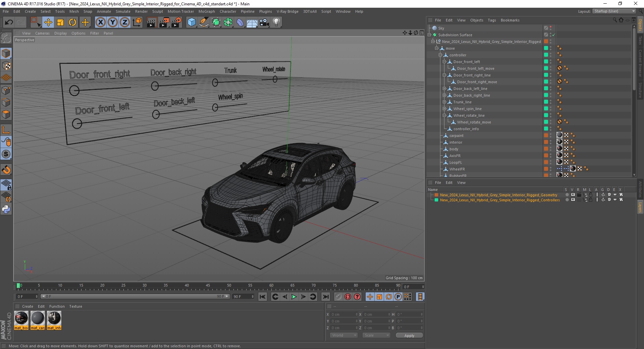
Task: Enable Texture mode in left sidebar
Action: (6, 66)
